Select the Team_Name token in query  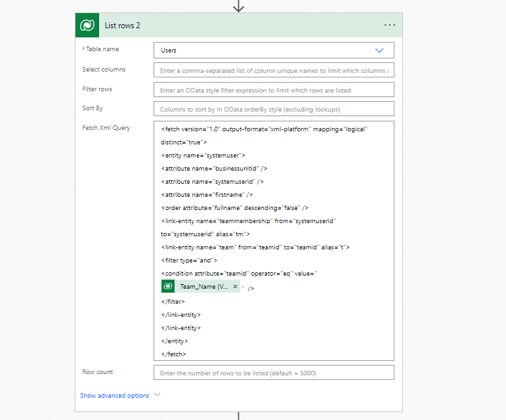[201, 286]
